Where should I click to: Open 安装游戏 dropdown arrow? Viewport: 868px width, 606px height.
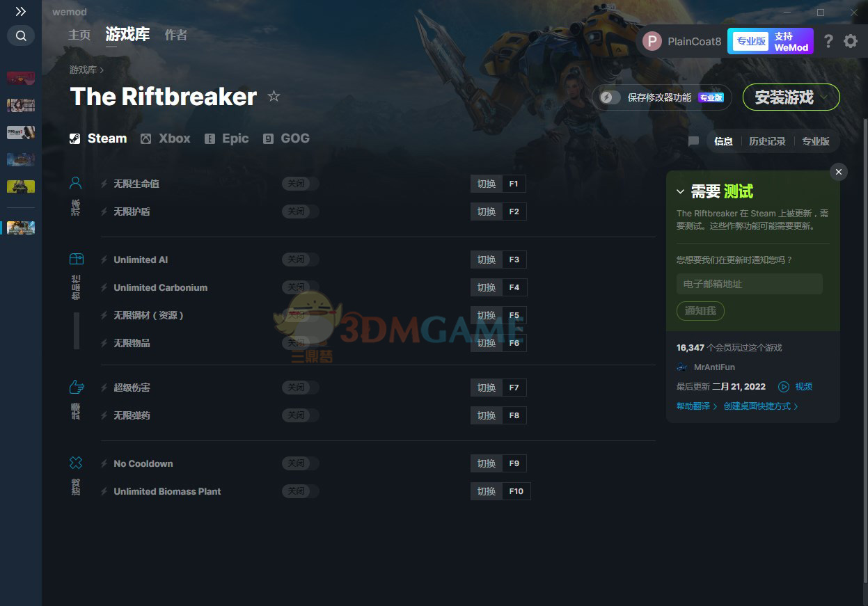pyautogui.click(x=826, y=97)
